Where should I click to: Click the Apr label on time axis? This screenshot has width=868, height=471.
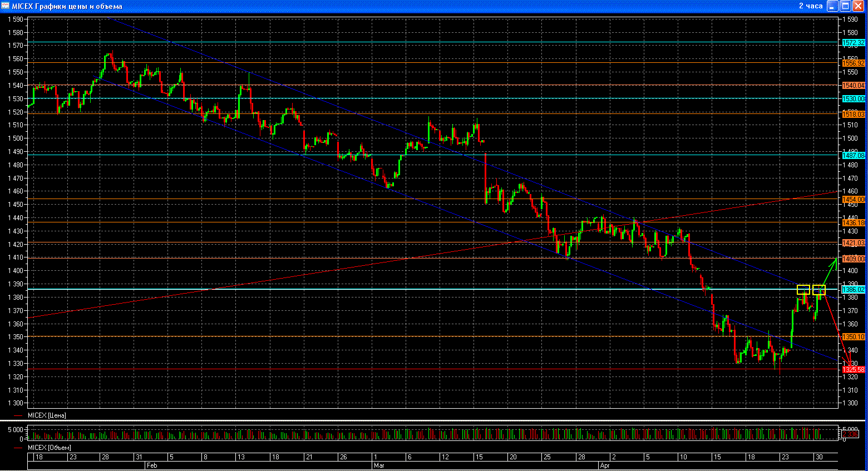pos(605,465)
